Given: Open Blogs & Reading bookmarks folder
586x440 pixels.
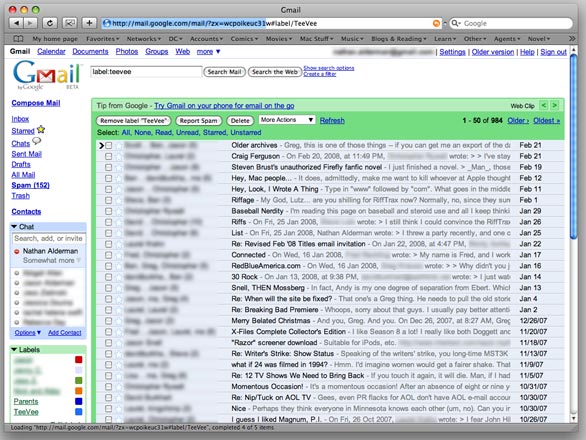Looking at the screenshot, I should point(399,39).
